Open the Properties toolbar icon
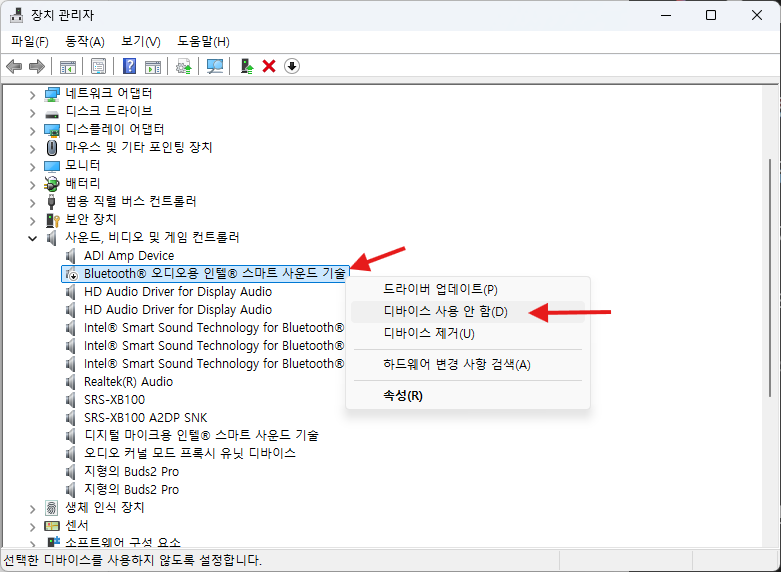The width and height of the screenshot is (781, 572). click(x=98, y=66)
